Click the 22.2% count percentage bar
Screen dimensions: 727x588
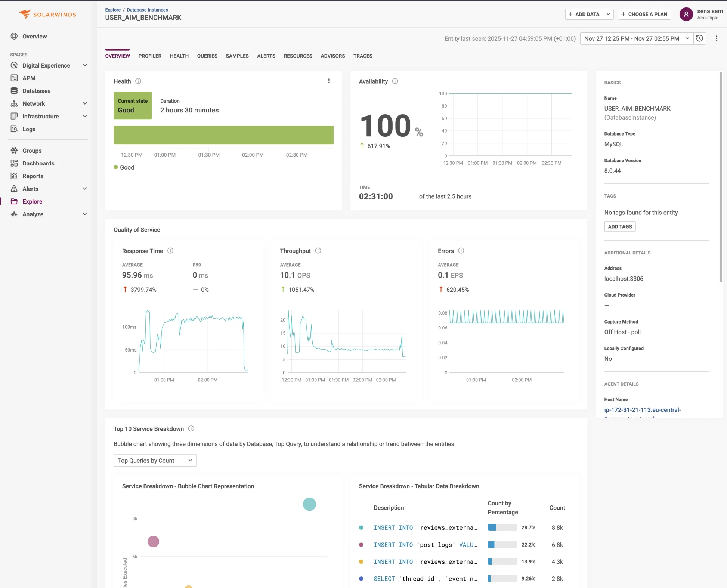(502, 545)
